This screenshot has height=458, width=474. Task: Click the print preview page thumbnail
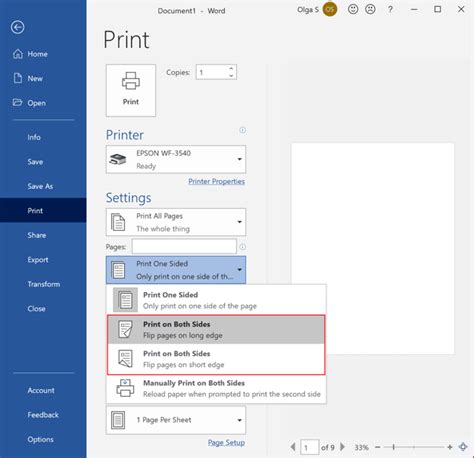coord(373,249)
